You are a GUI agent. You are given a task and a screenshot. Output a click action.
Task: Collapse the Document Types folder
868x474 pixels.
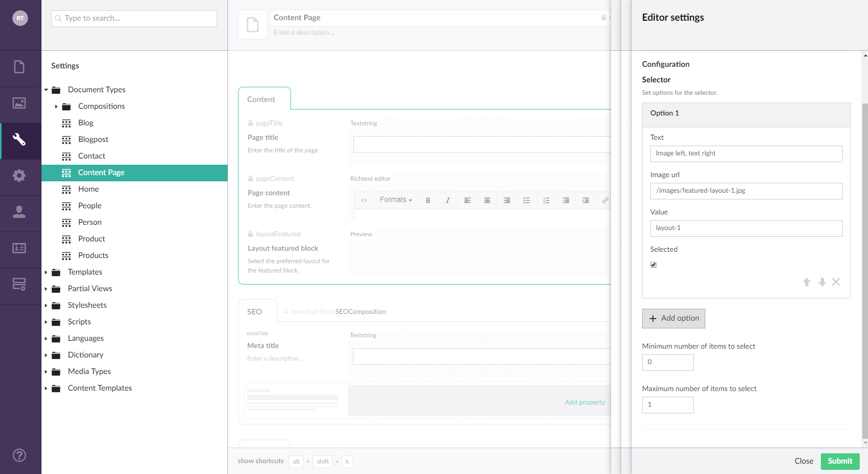[46, 90]
